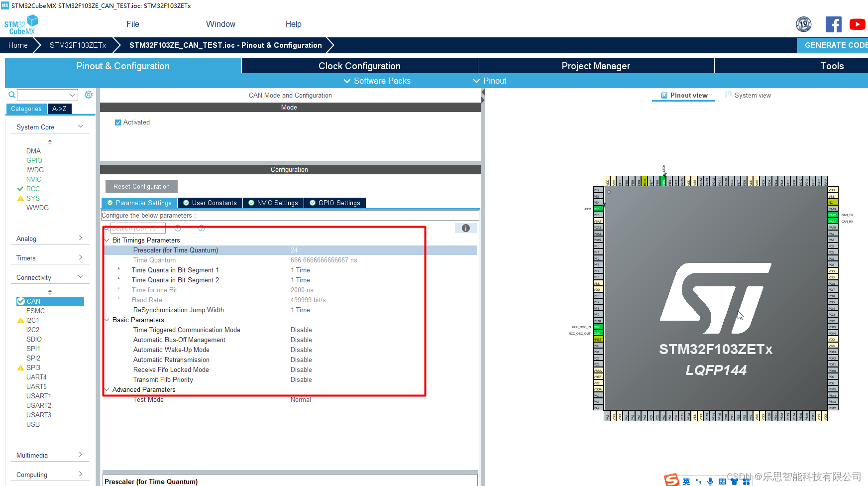Select the Pinout & Configuration tab

(x=123, y=66)
